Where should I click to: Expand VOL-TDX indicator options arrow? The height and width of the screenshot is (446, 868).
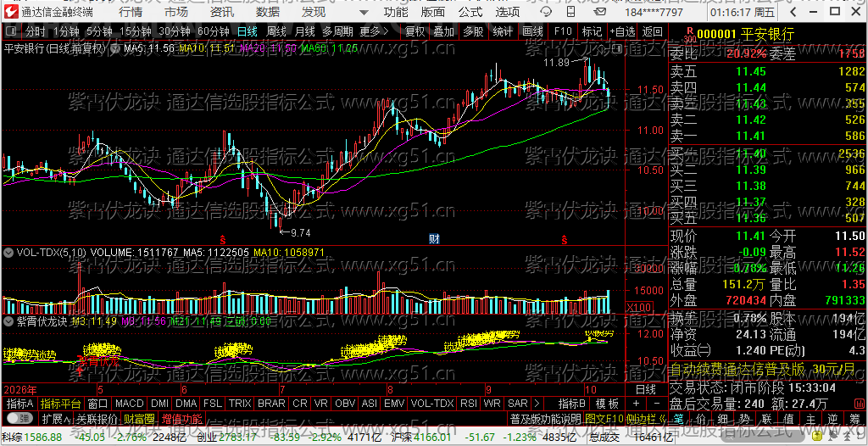8,252
